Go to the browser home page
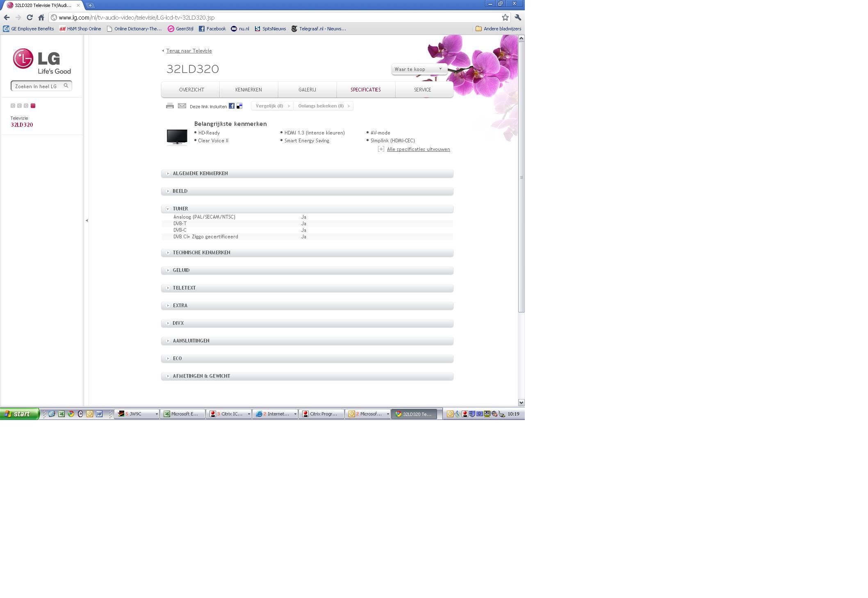Image resolution: width=868 pixels, height=598 pixels. [41, 18]
